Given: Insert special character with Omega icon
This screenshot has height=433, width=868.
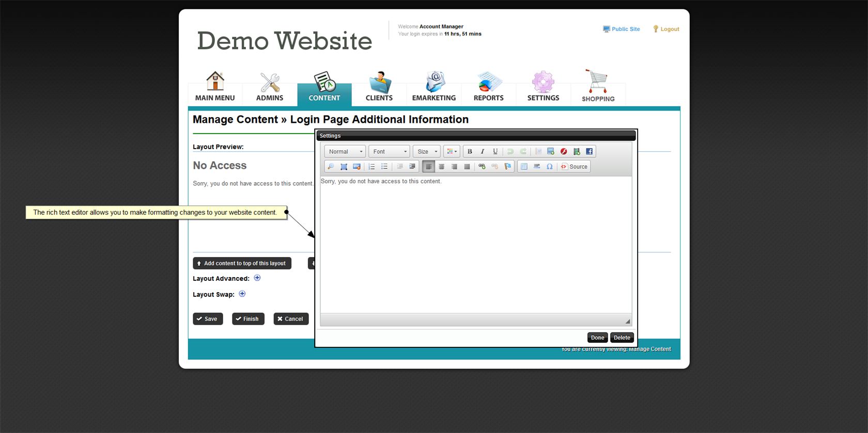Looking at the screenshot, I should coord(550,167).
